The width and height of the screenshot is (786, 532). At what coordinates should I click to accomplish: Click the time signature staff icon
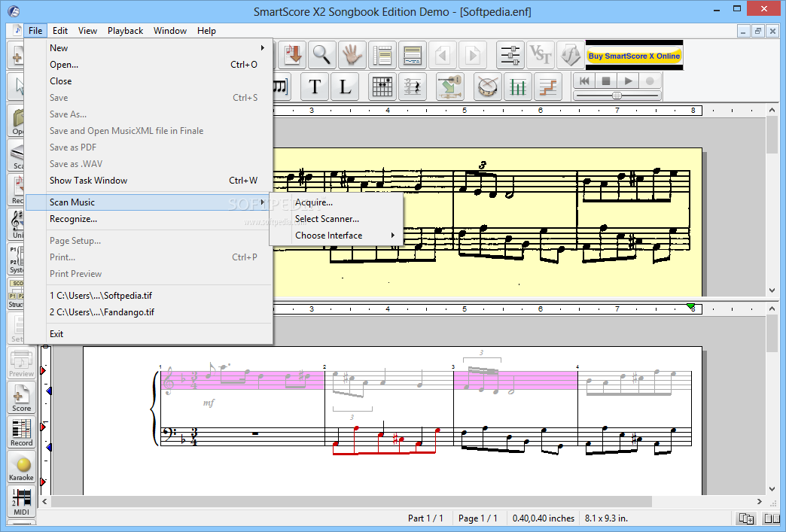412,87
